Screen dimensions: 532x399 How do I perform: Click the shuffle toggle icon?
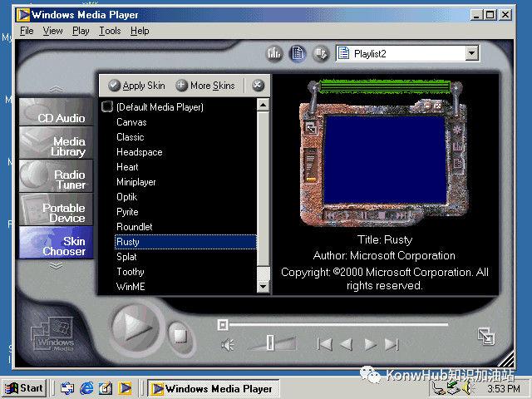(x=320, y=53)
